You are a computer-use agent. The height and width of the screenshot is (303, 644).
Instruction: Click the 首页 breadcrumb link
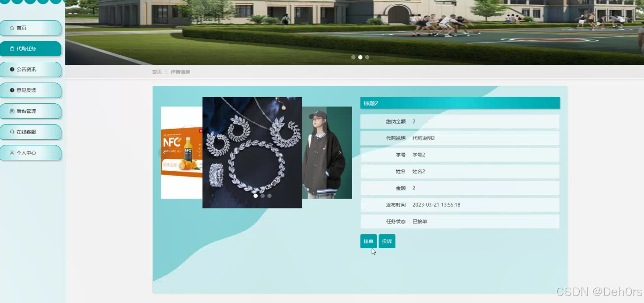click(157, 72)
